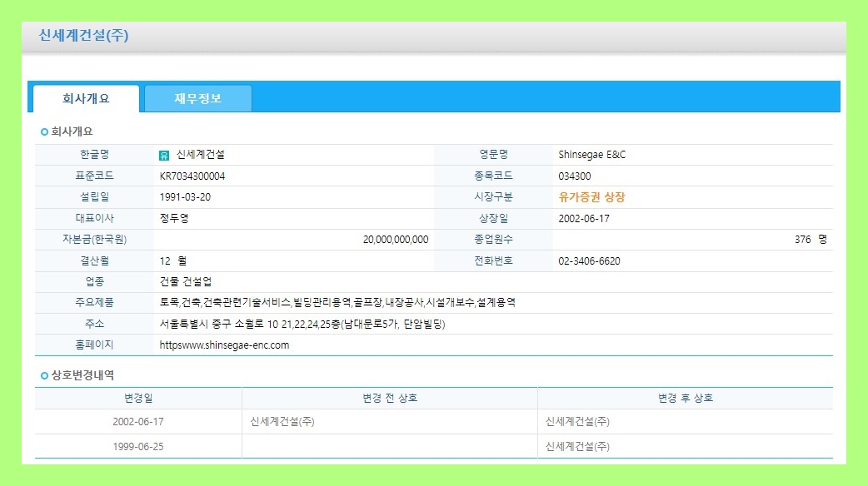The image size is (868, 486).
Task: Select the founding date 1991-03-20
Action: (185, 197)
